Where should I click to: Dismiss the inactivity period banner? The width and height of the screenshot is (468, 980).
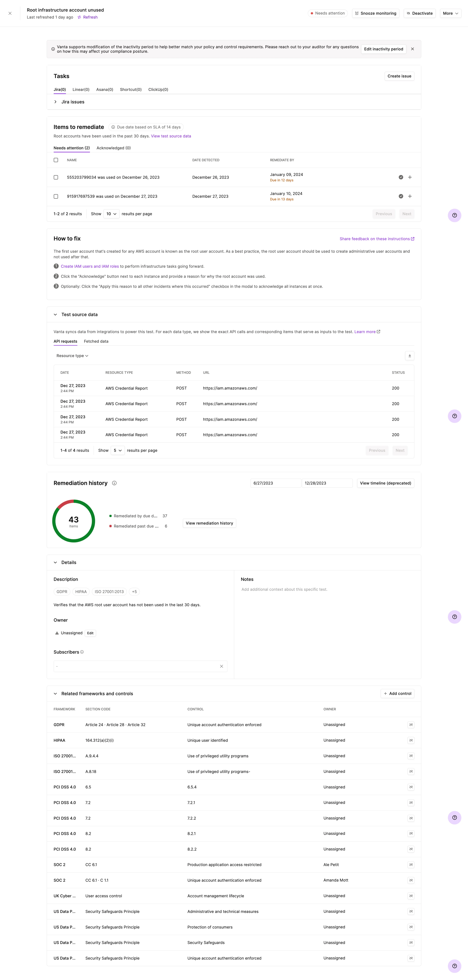point(412,49)
